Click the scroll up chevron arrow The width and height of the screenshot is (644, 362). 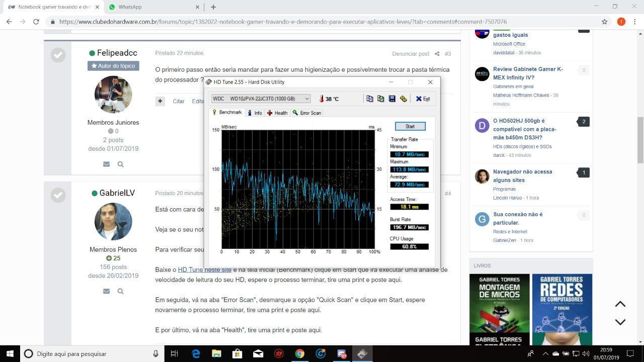click(x=620, y=304)
